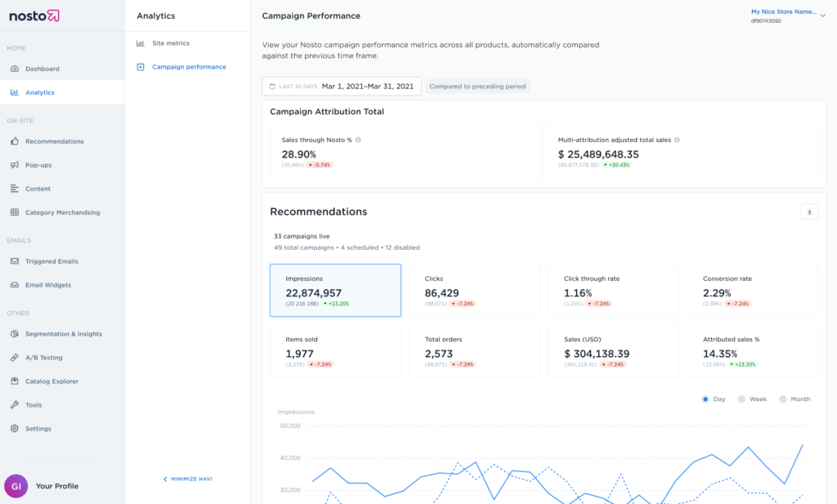
Task: Open Settings in the sidebar
Action: click(38, 429)
